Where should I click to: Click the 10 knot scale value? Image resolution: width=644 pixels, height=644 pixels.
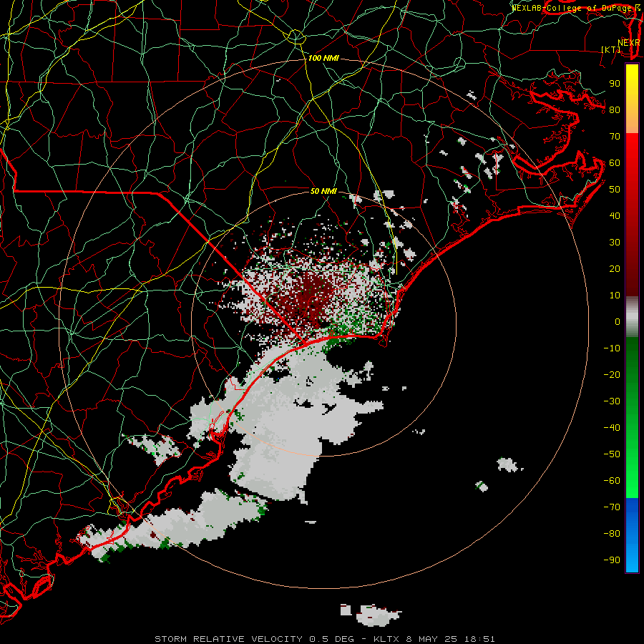tap(615, 296)
